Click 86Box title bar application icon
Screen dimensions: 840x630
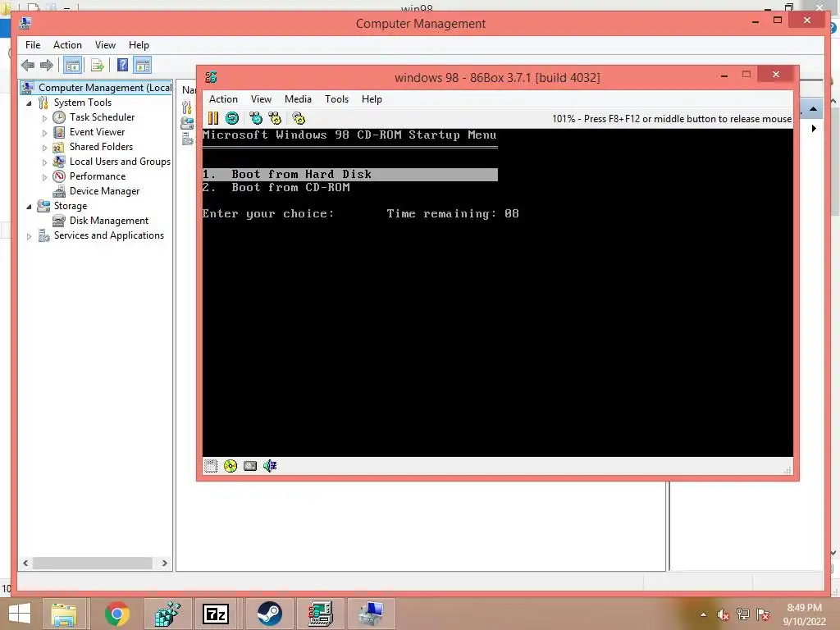coord(211,77)
